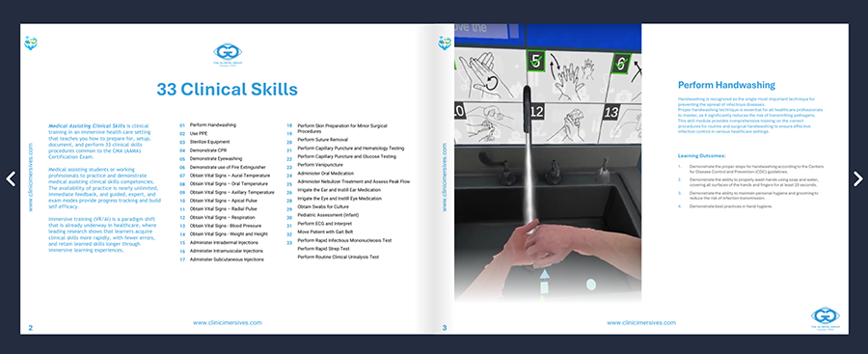Select the 'Sterilize Equipment' list item

tap(210, 142)
